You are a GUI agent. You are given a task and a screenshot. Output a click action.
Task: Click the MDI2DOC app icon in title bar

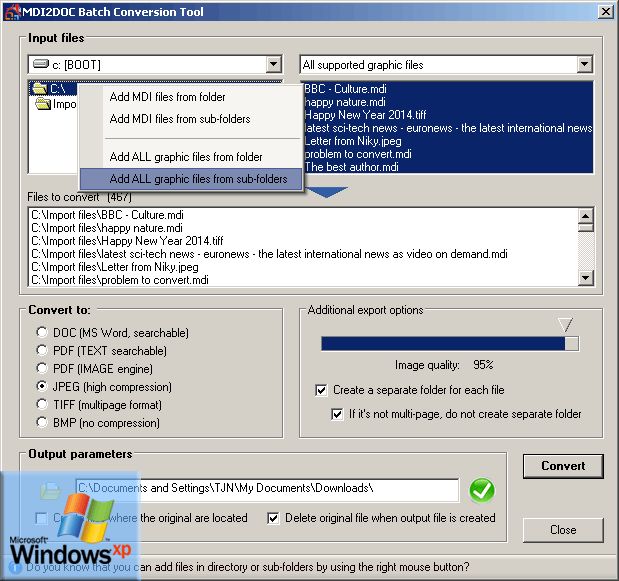pos(12,11)
